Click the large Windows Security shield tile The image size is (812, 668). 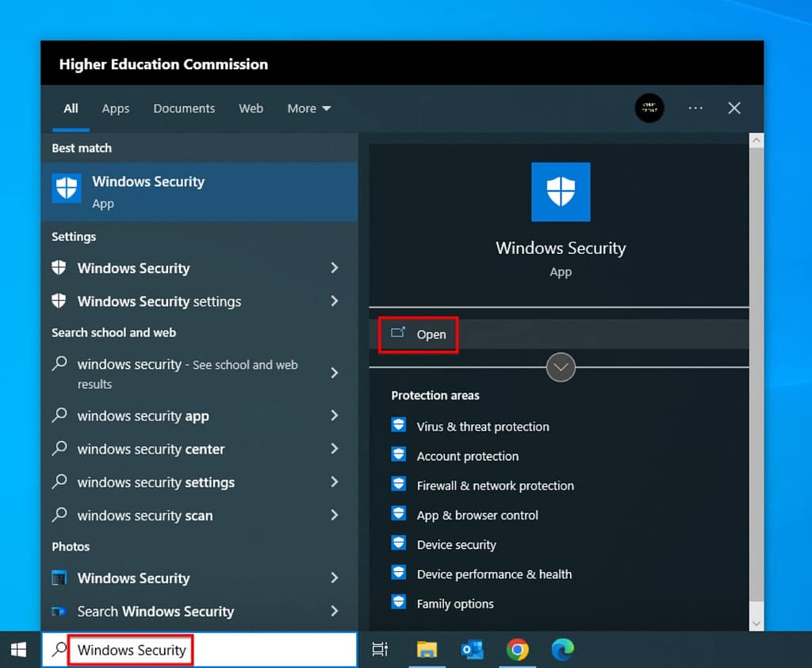(x=561, y=192)
